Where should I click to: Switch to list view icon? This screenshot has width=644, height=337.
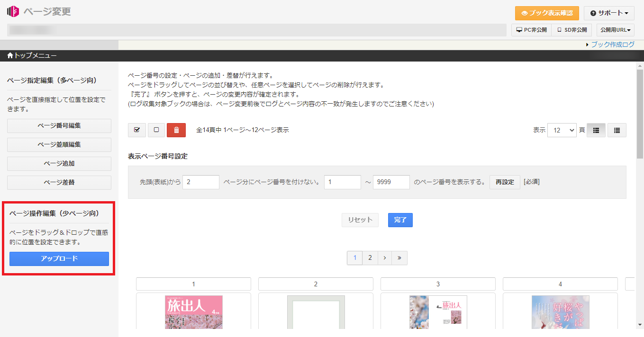click(617, 130)
